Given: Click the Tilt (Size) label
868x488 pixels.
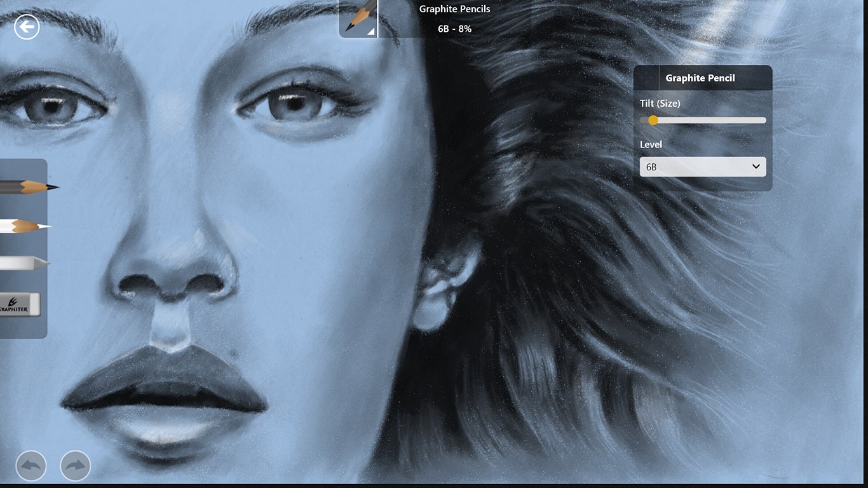Looking at the screenshot, I should click(660, 103).
